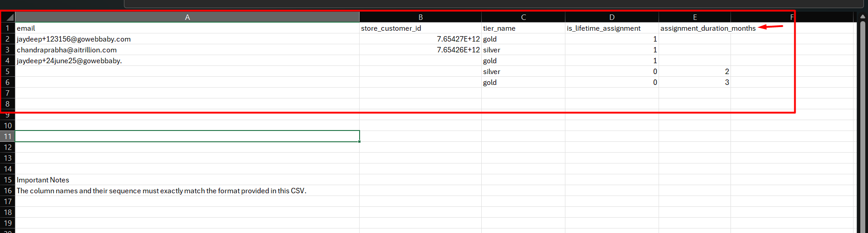
Task: Select the 'is_lifetime_assignment' header cell
Action: (612, 28)
